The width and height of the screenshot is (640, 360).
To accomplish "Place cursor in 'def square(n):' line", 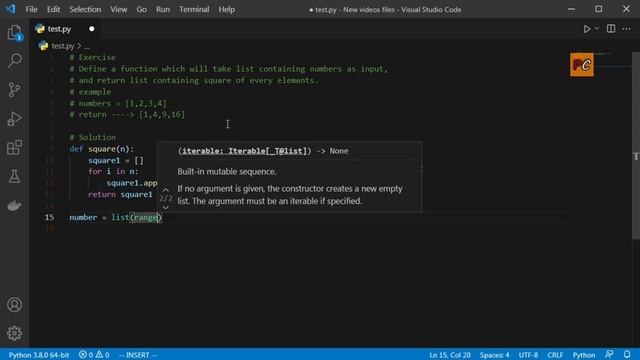I will click(x=101, y=149).
